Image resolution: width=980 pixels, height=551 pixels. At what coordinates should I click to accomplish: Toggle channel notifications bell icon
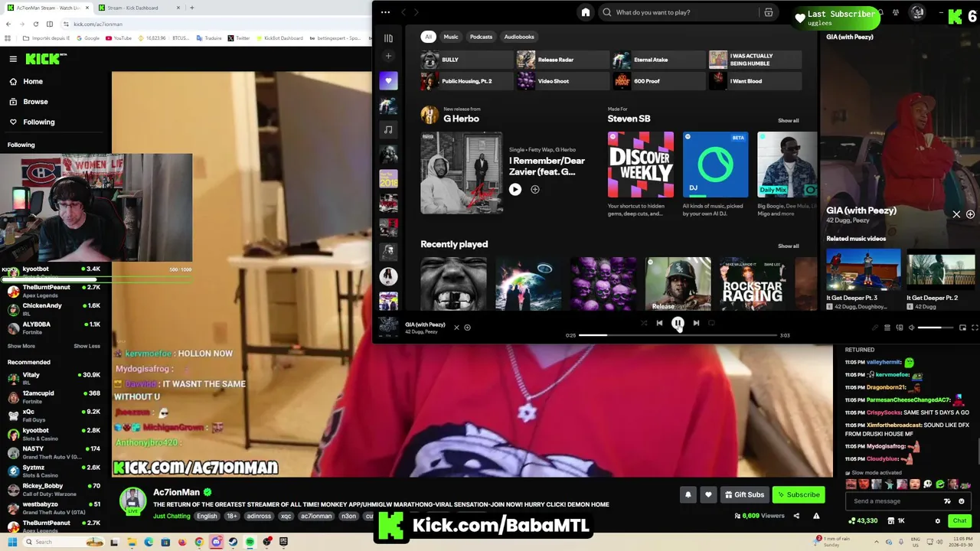click(688, 494)
